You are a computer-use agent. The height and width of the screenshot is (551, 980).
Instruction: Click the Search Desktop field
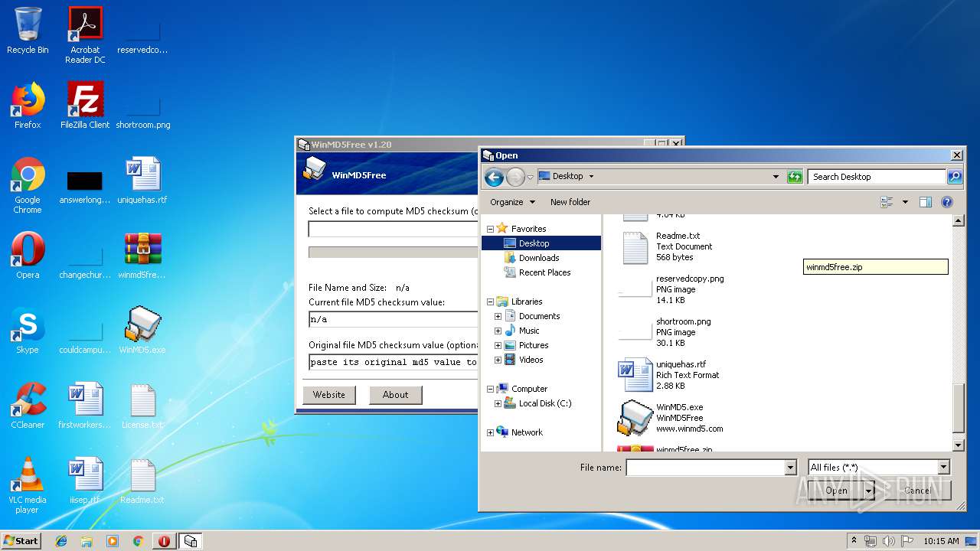pyautogui.click(x=877, y=177)
